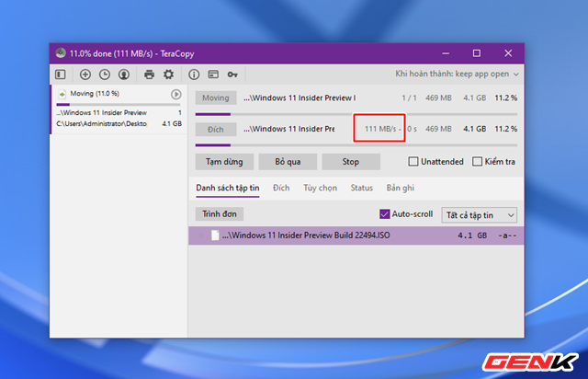
Task: Click the Moving source button
Action: (x=216, y=98)
